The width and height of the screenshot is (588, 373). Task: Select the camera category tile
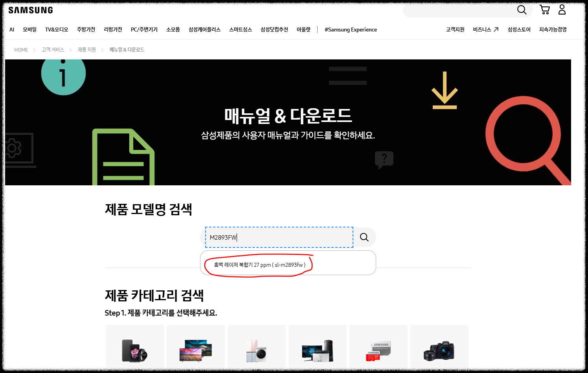tap(439, 349)
